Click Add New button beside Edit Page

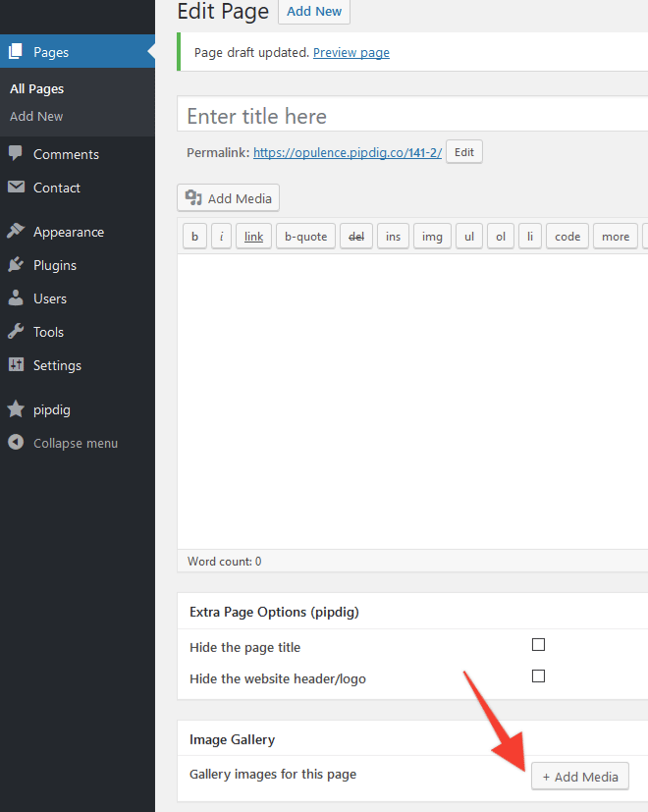314,12
